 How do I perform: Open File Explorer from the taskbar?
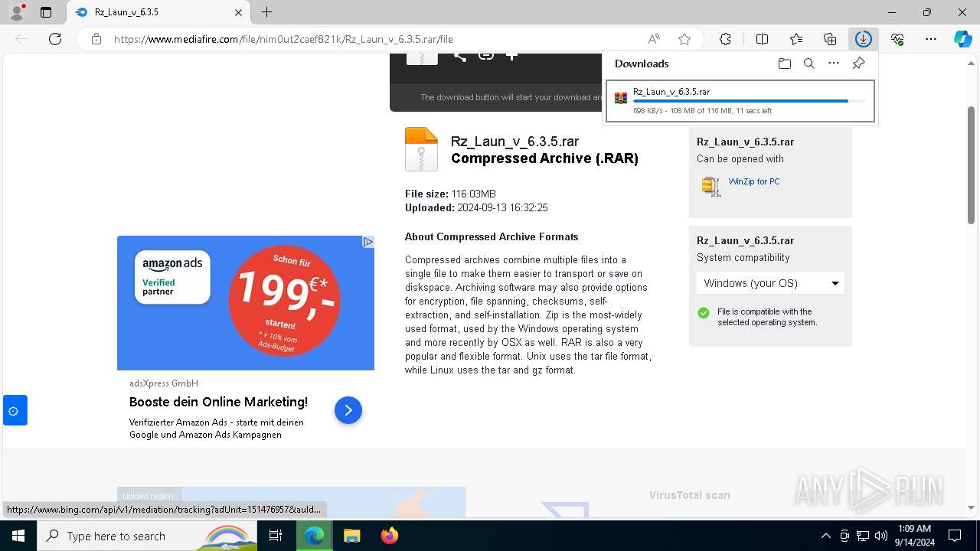351,536
